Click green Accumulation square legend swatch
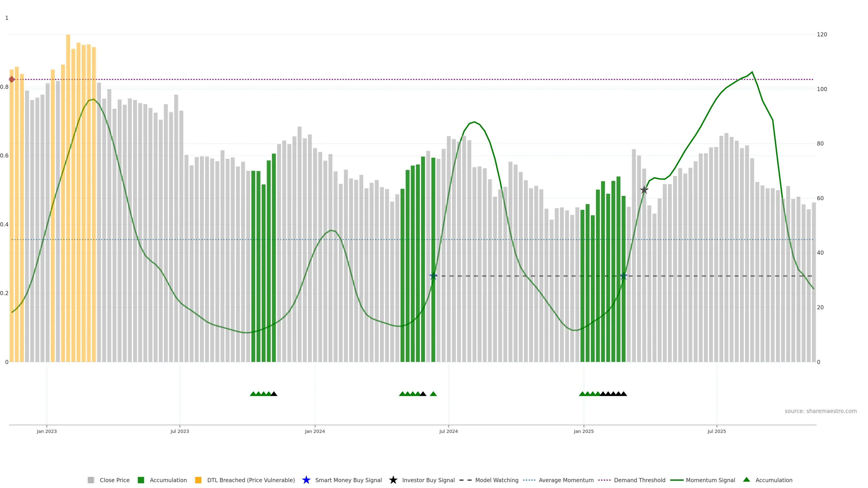The height and width of the screenshot is (488, 868). (x=141, y=480)
